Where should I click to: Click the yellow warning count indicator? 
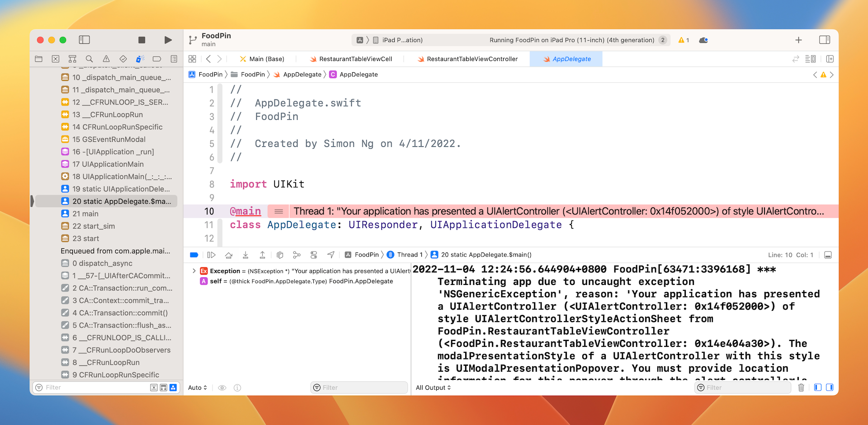(x=684, y=40)
